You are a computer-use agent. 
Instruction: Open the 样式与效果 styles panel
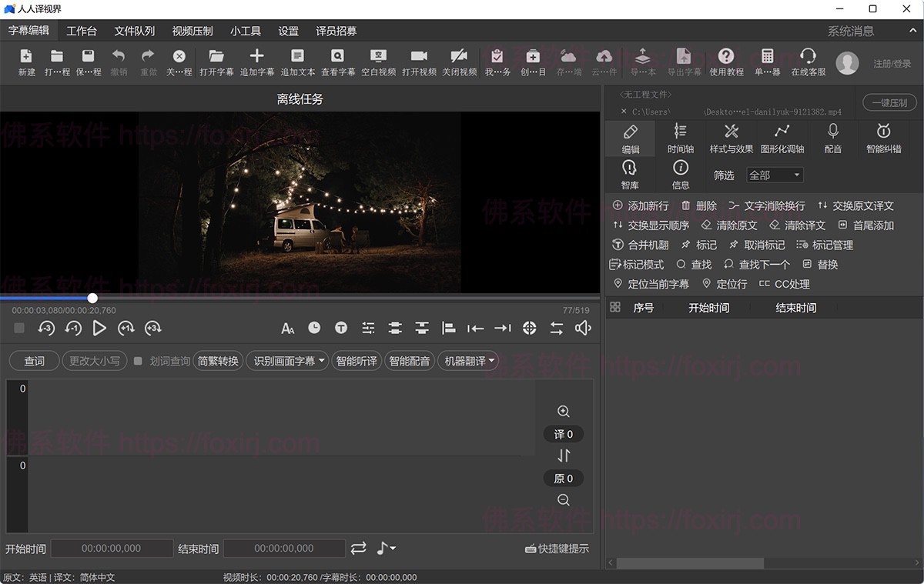coord(731,138)
